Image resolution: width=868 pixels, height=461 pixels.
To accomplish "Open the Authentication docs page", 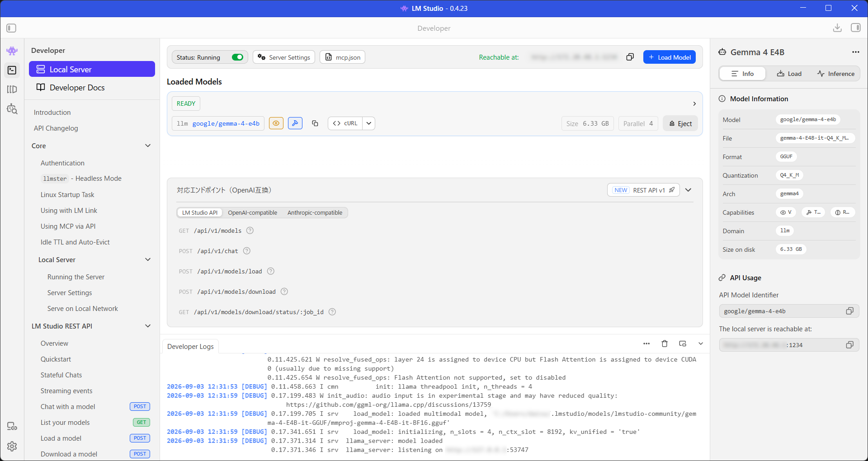I will [x=62, y=163].
